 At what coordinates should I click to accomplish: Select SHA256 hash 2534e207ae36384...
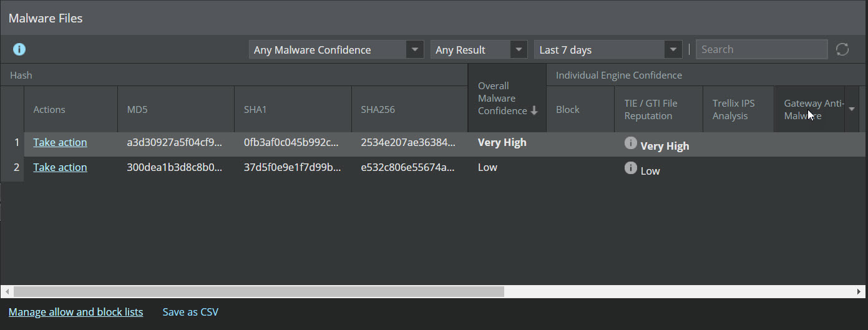407,142
